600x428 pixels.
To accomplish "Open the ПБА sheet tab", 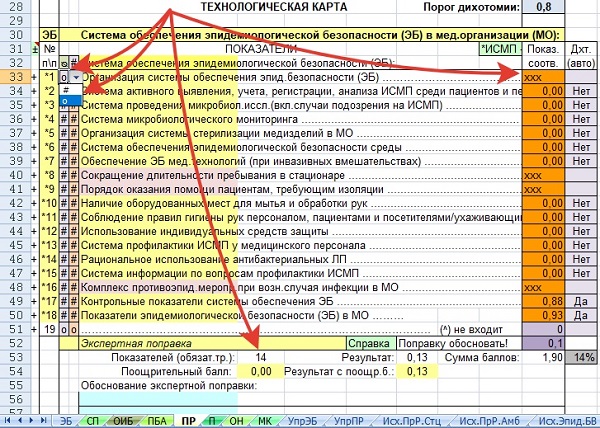I will [157, 421].
